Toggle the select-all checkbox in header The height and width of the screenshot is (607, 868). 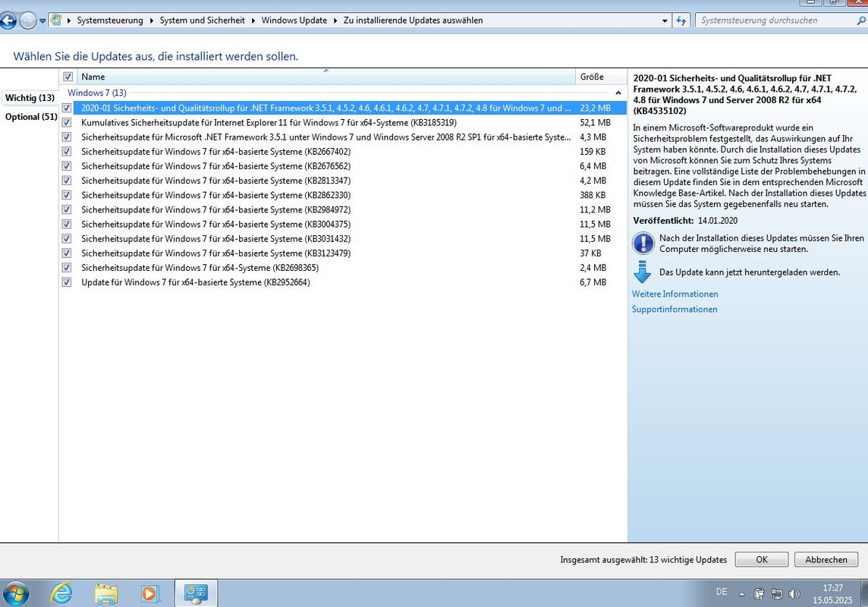(x=68, y=77)
